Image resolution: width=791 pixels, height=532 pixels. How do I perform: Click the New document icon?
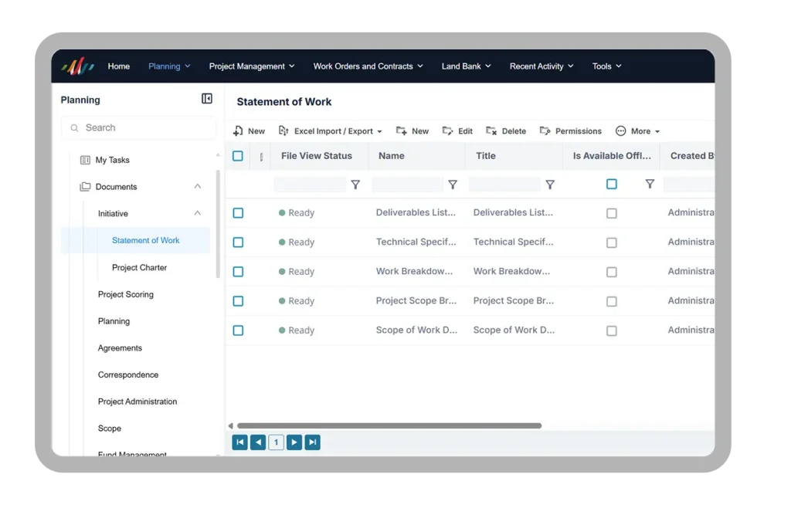(x=238, y=131)
